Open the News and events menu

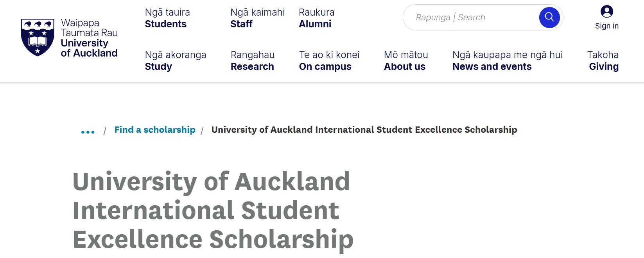(507, 61)
